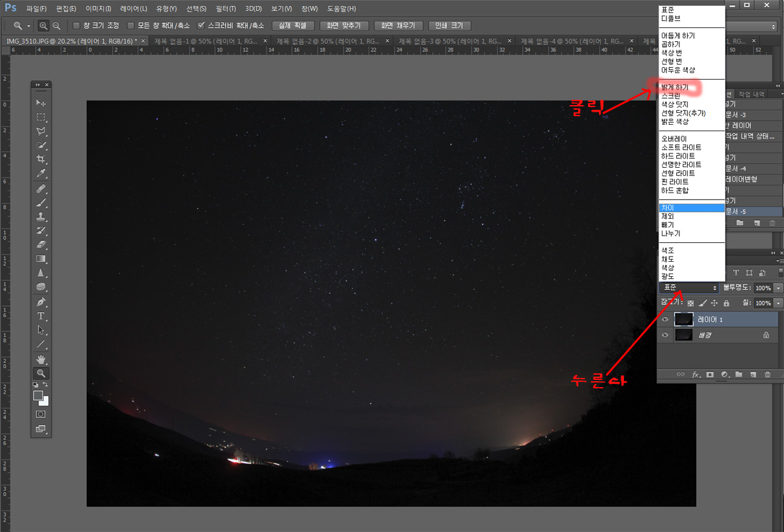The height and width of the screenshot is (532, 784).
Task: Open the blend mode dropdown showing 표준
Action: (x=689, y=287)
